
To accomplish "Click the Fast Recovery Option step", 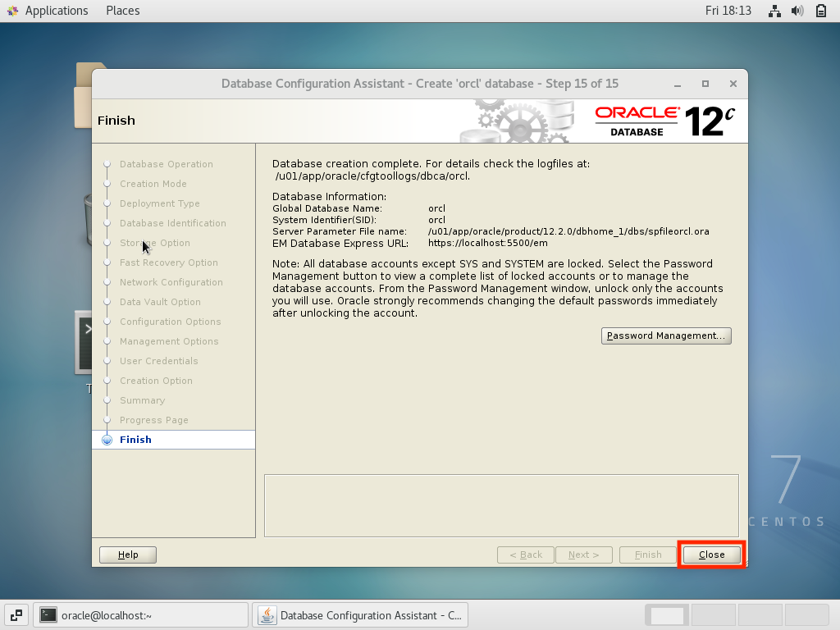I will (x=168, y=262).
